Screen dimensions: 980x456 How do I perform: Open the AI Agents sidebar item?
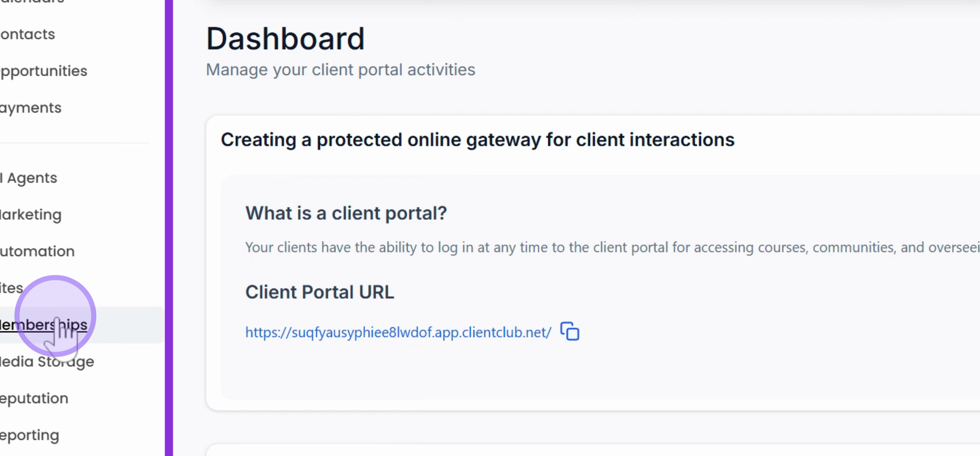pos(29,178)
